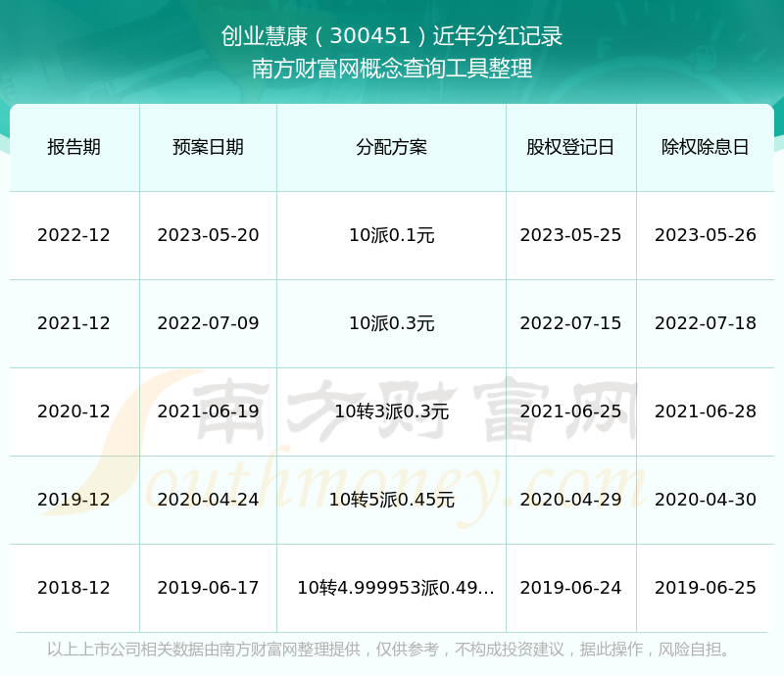The width and height of the screenshot is (784, 676).
Task: Select the 10派0.1元 plan cell
Action: point(391,235)
